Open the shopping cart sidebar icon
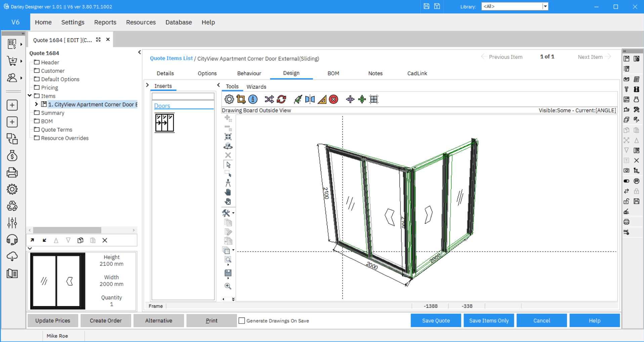The image size is (644, 342). point(12,61)
